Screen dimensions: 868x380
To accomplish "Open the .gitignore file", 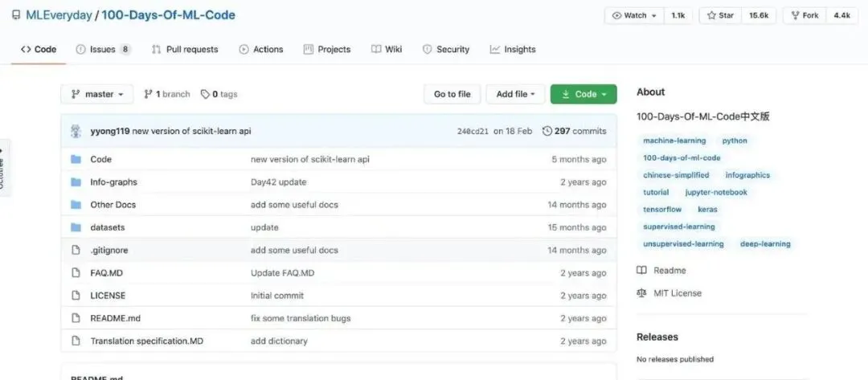I will click(x=109, y=250).
